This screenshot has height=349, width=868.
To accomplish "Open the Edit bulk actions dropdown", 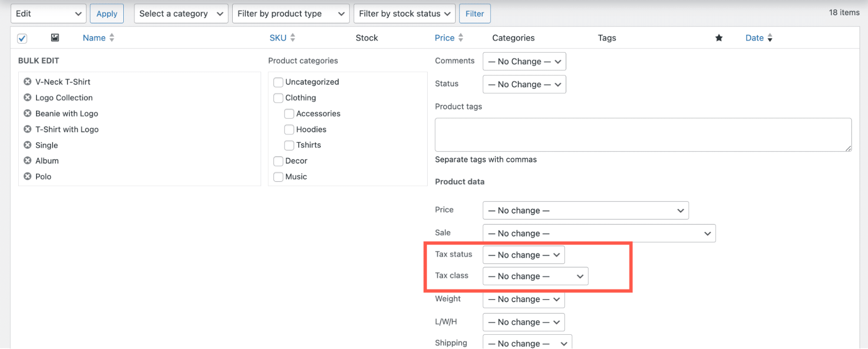I will (x=48, y=13).
